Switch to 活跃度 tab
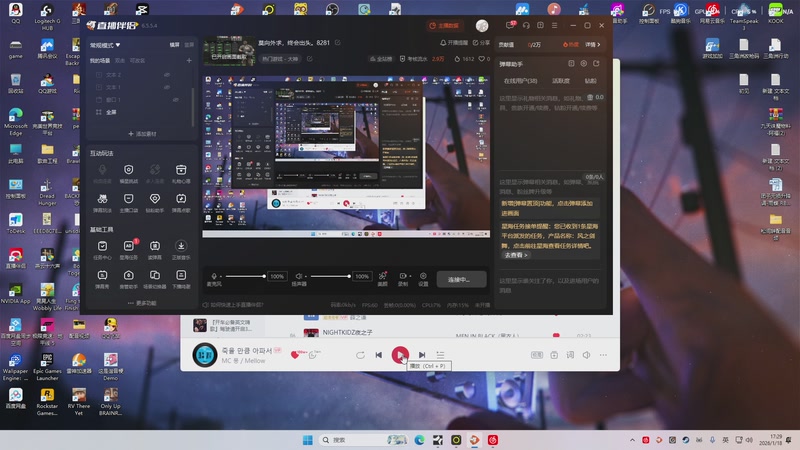 point(561,81)
